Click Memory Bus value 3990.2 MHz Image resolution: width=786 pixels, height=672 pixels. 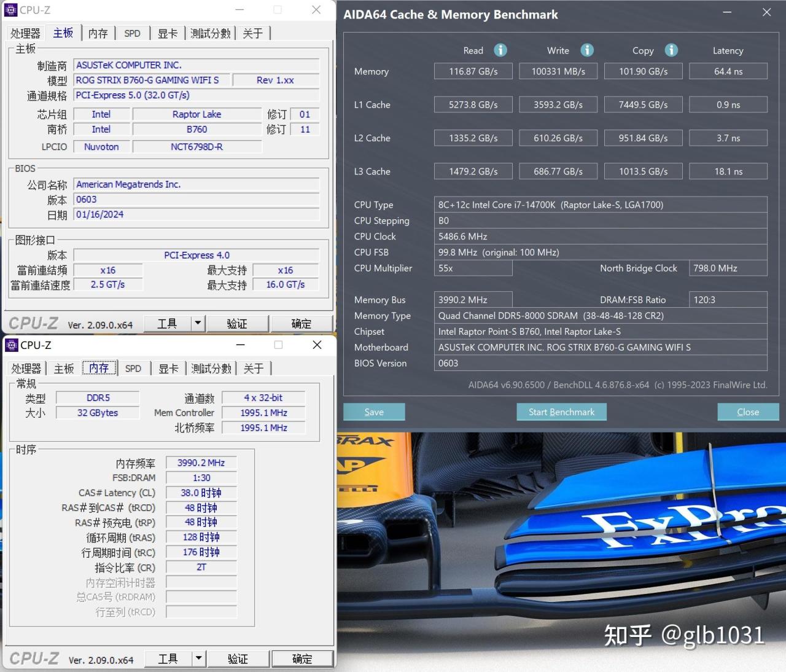coord(473,300)
